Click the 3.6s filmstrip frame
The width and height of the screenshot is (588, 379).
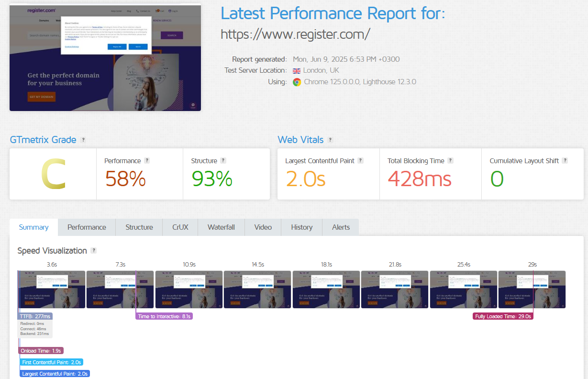click(52, 289)
